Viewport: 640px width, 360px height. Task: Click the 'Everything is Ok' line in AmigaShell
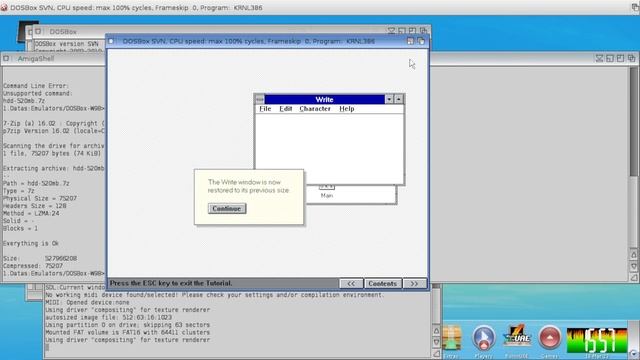pos(31,243)
